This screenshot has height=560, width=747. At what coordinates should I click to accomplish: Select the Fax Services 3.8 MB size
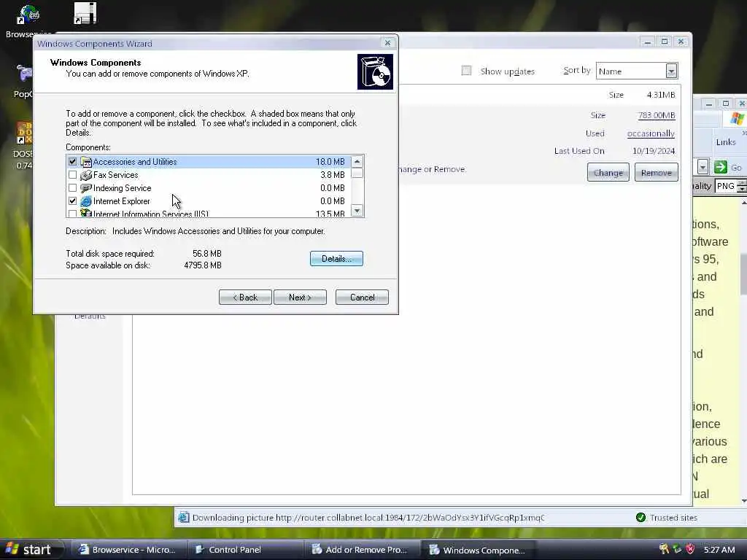tap(333, 175)
